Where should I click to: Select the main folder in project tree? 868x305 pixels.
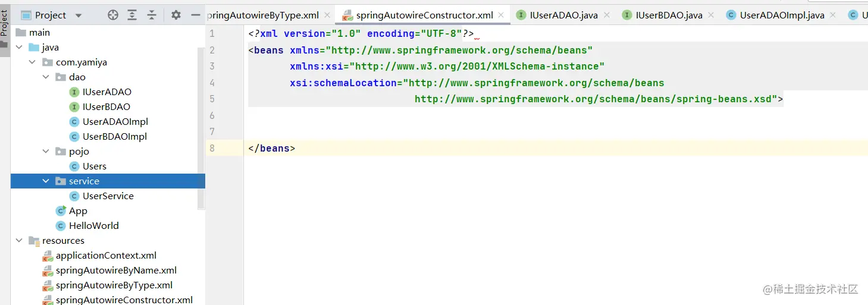(40, 33)
